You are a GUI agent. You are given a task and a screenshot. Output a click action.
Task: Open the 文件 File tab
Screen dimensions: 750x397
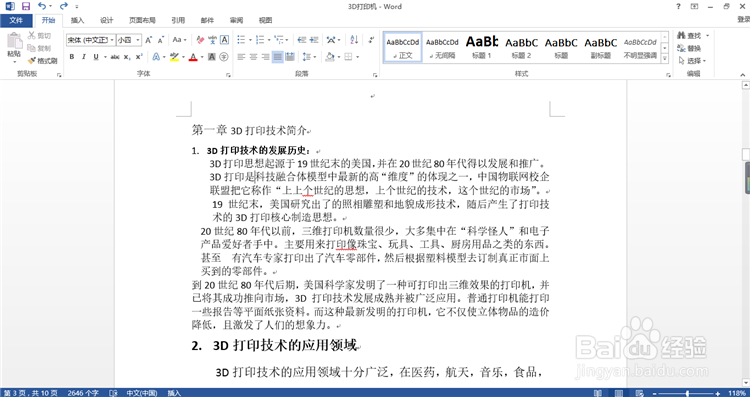(16, 20)
